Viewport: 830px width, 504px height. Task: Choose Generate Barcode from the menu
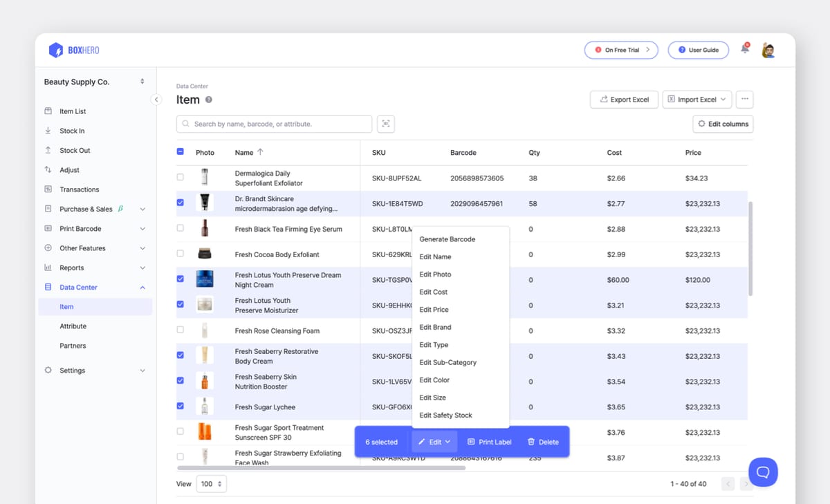point(446,239)
